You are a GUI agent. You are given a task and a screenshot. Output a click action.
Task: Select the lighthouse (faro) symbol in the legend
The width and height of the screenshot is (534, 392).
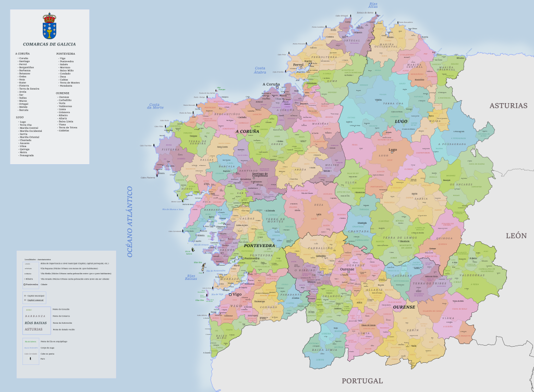pos(30,359)
